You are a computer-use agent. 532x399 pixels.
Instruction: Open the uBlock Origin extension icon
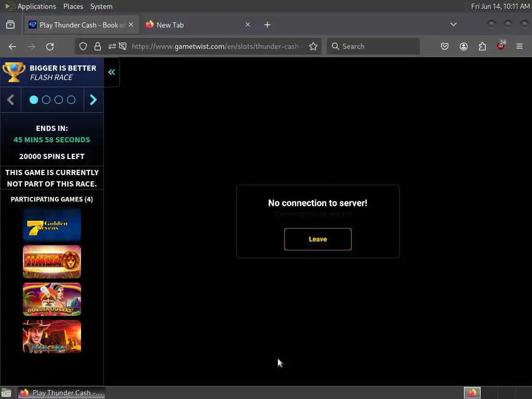[x=501, y=46]
